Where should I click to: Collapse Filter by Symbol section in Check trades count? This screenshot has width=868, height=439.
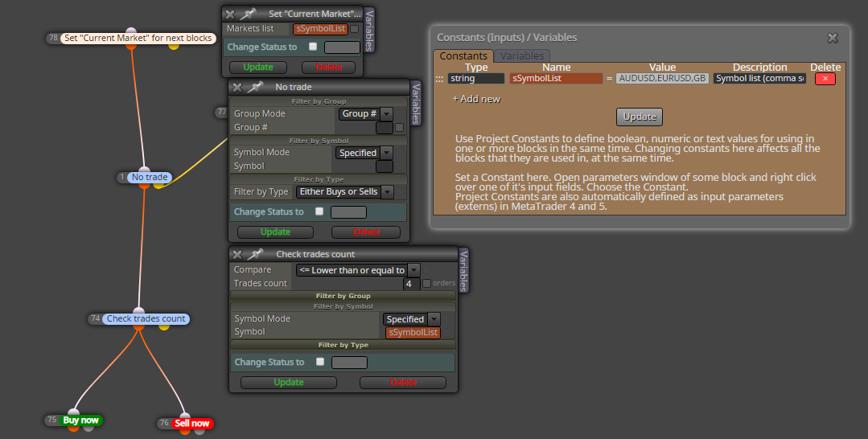343,306
